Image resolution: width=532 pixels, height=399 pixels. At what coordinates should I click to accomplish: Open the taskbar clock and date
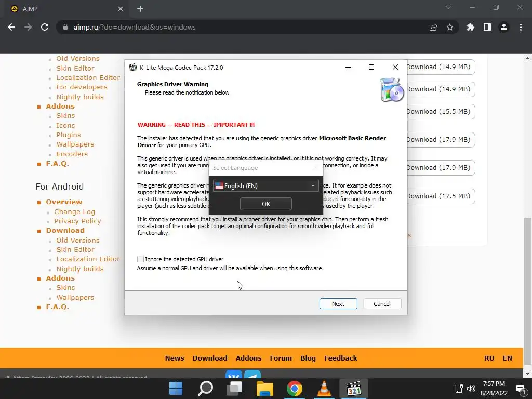tap(494, 389)
